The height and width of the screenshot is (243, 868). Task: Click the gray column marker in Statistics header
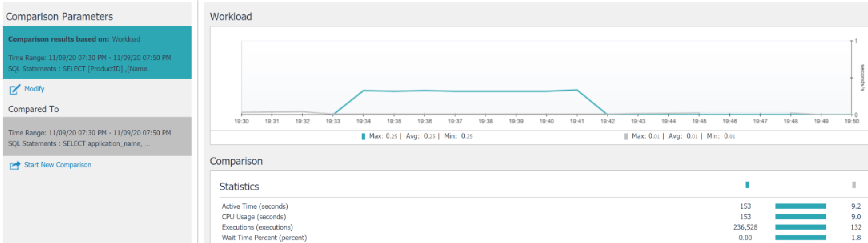(854, 185)
